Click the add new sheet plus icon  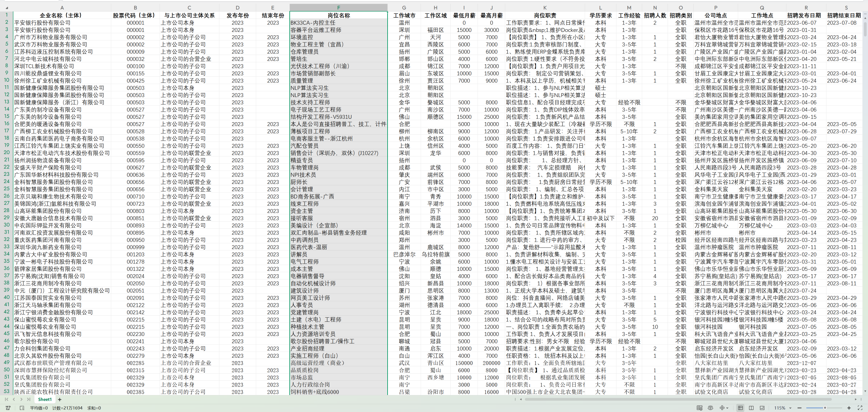pyautogui.click(x=60, y=399)
